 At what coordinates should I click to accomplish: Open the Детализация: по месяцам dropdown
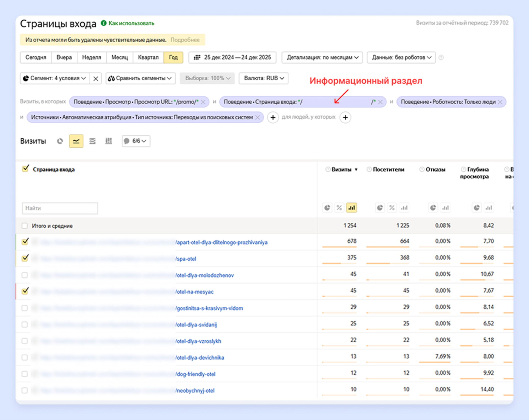pyautogui.click(x=322, y=58)
